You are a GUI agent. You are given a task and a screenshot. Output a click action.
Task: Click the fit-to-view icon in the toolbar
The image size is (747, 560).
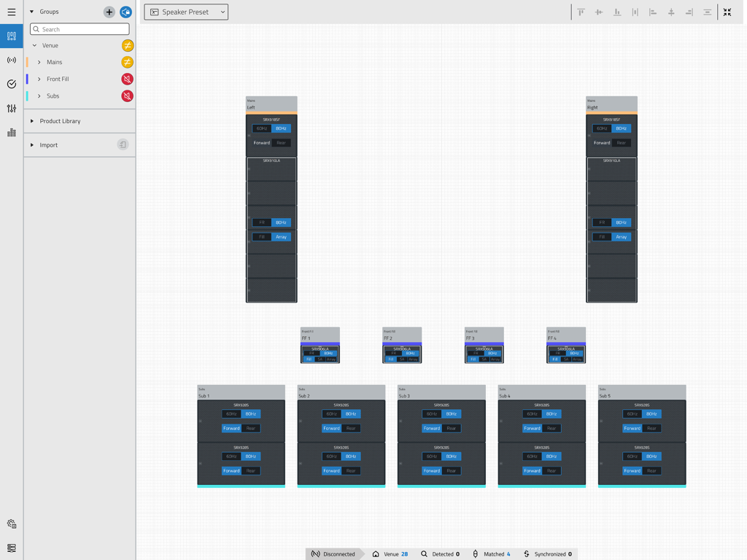click(727, 12)
